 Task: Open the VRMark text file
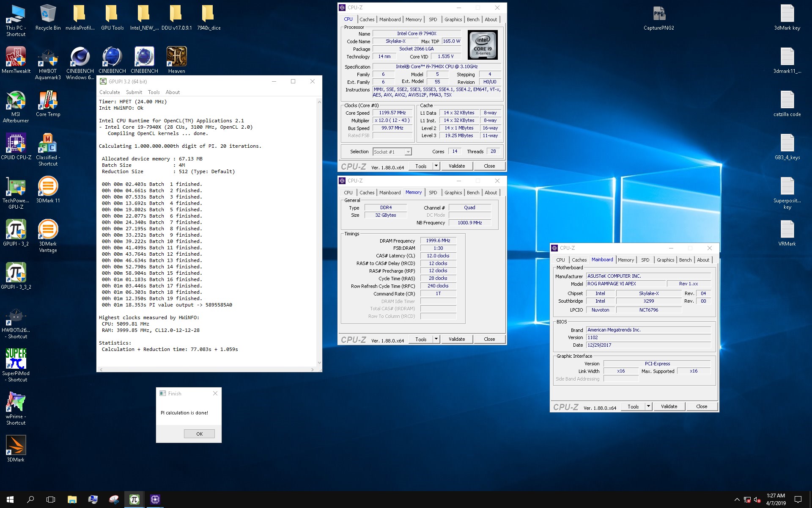787,233
